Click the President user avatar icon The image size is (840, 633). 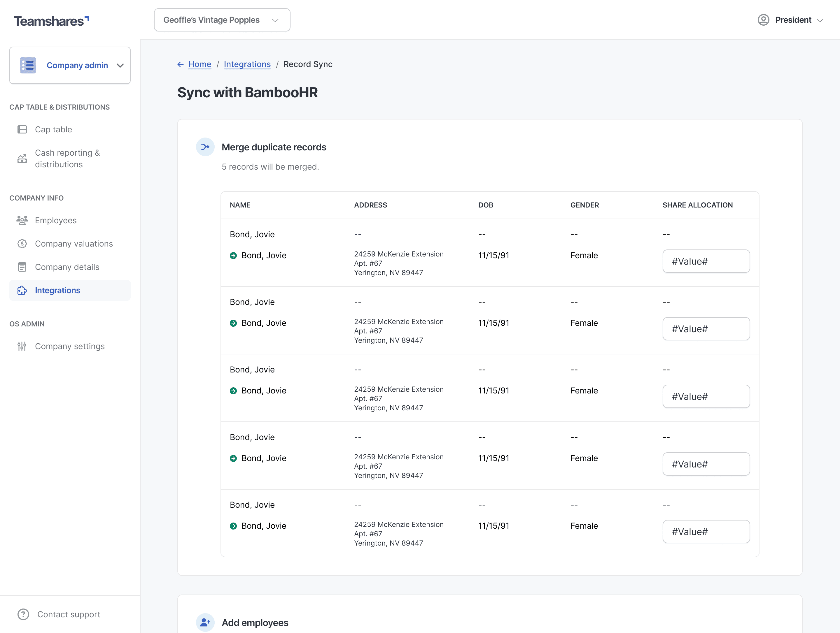[x=763, y=20]
